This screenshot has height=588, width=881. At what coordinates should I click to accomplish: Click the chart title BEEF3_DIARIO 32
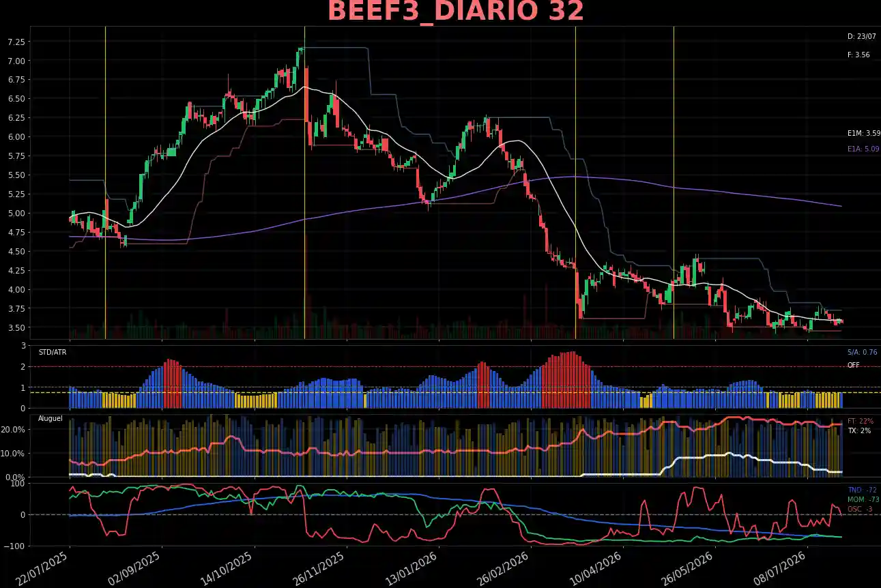coord(456,12)
